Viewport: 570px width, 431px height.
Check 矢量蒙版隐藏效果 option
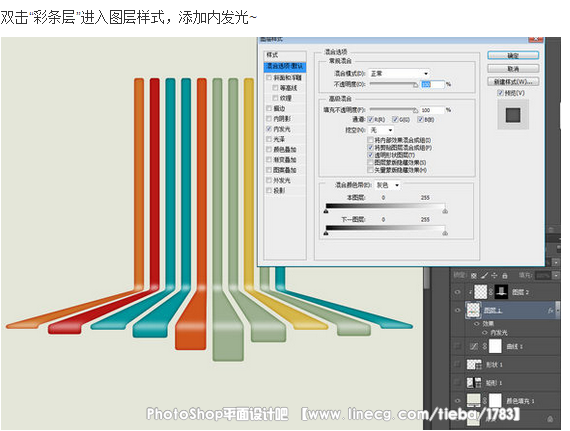coord(370,170)
